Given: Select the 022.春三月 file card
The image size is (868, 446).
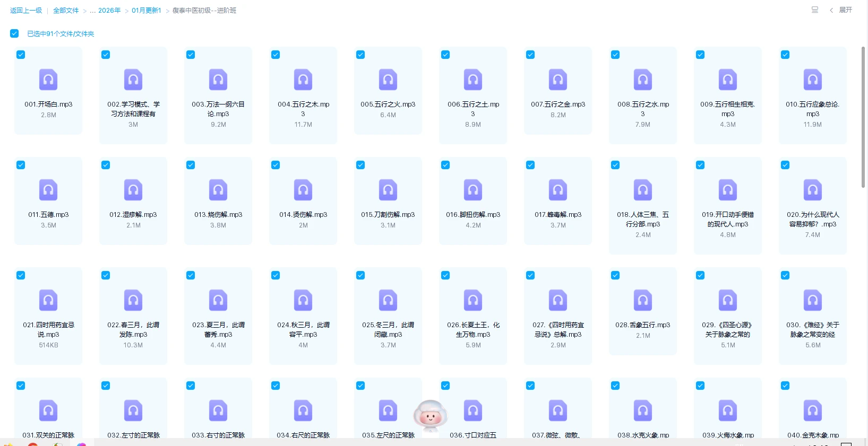Looking at the screenshot, I should coord(133,316).
